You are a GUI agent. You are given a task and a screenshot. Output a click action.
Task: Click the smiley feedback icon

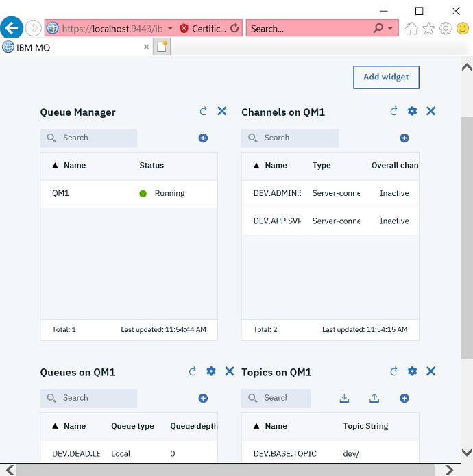coord(463,29)
